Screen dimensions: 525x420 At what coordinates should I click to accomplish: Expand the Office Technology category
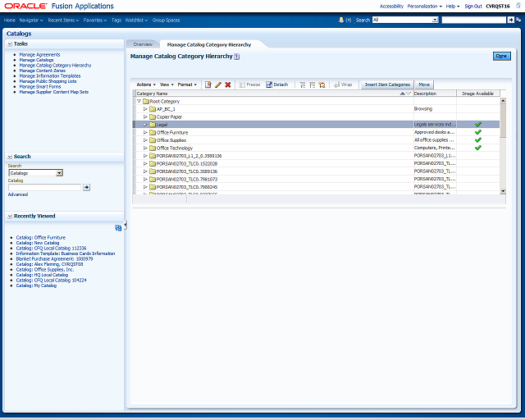click(x=145, y=148)
